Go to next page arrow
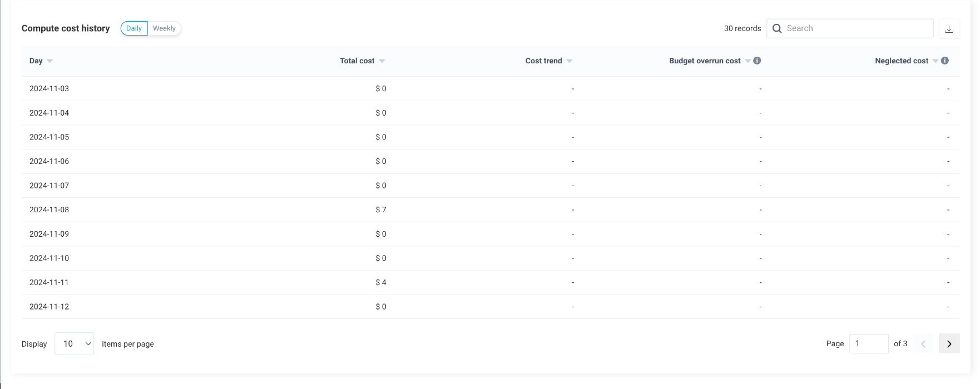 click(x=949, y=344)
